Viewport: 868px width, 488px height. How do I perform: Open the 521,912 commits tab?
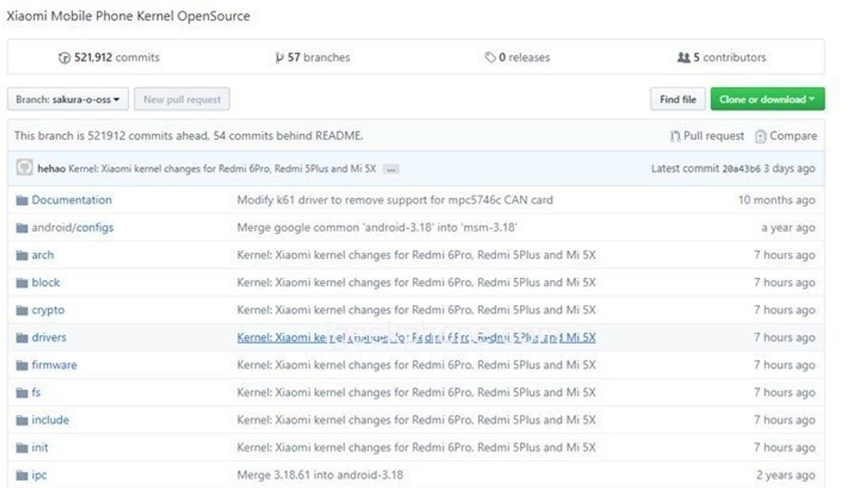tap(109, 57)
